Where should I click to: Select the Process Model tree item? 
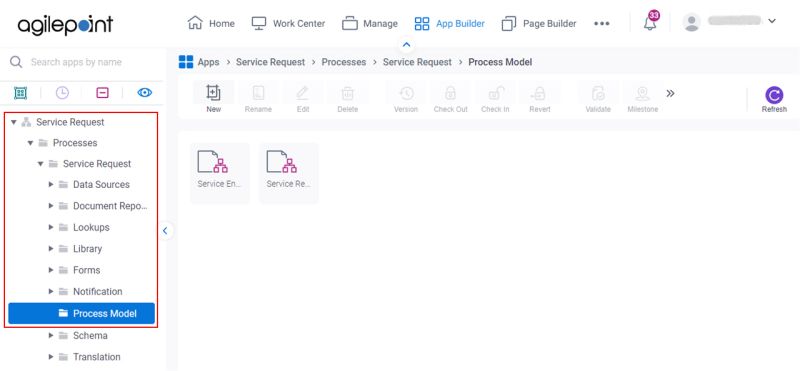tap(82, 313)
